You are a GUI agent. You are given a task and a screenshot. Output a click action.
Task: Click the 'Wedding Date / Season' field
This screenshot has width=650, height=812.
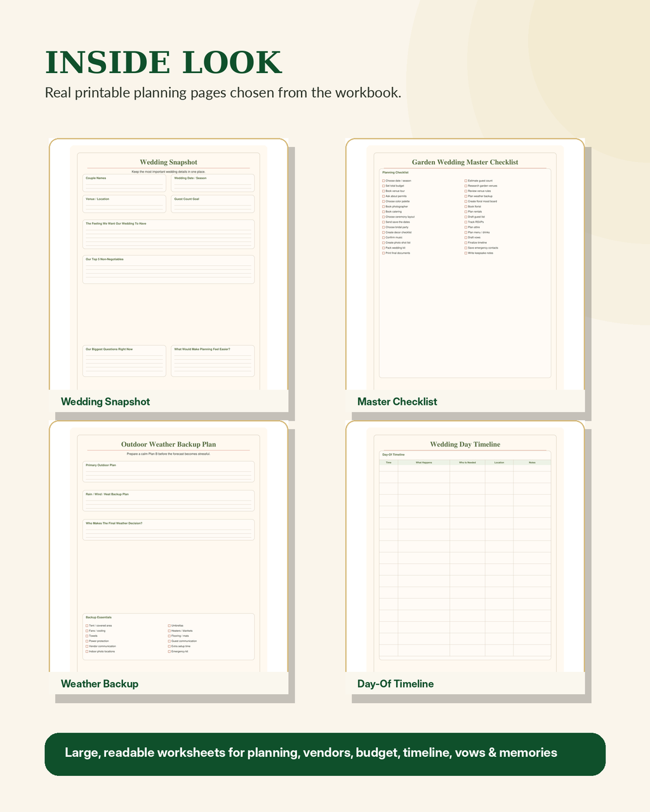pos(213,183)
